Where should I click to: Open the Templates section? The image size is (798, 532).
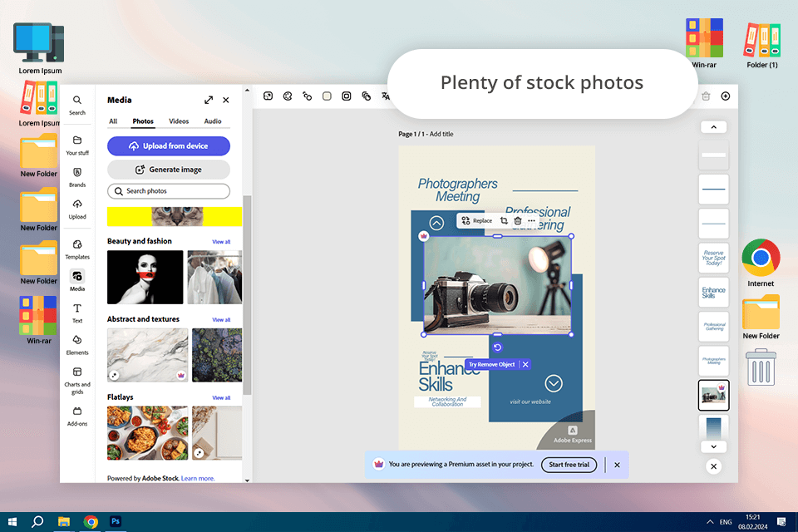pos(76,249)
